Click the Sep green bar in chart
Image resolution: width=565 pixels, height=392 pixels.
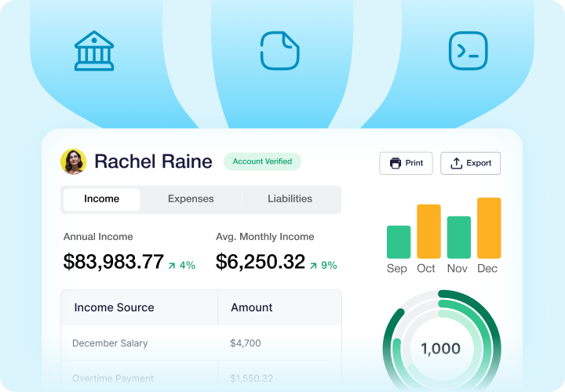[x=399, y=242]
